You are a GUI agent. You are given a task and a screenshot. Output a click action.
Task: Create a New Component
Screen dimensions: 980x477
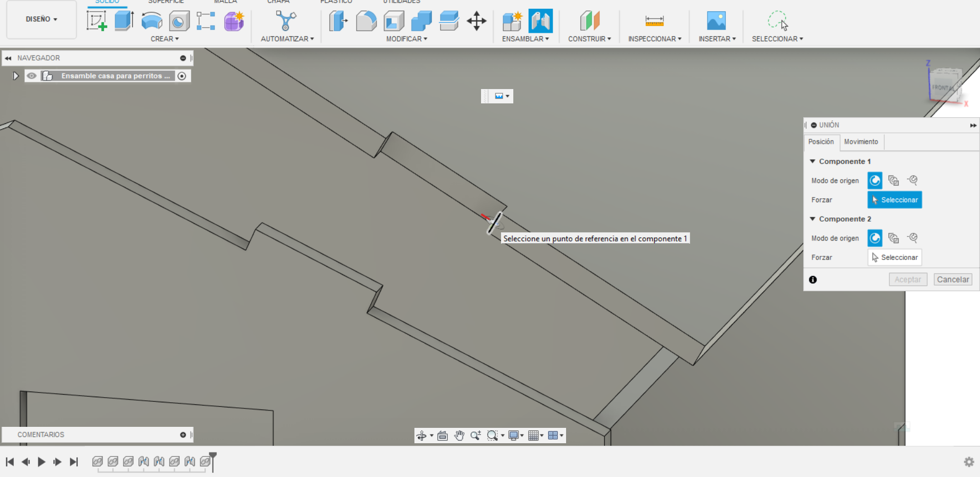point(512,21)
